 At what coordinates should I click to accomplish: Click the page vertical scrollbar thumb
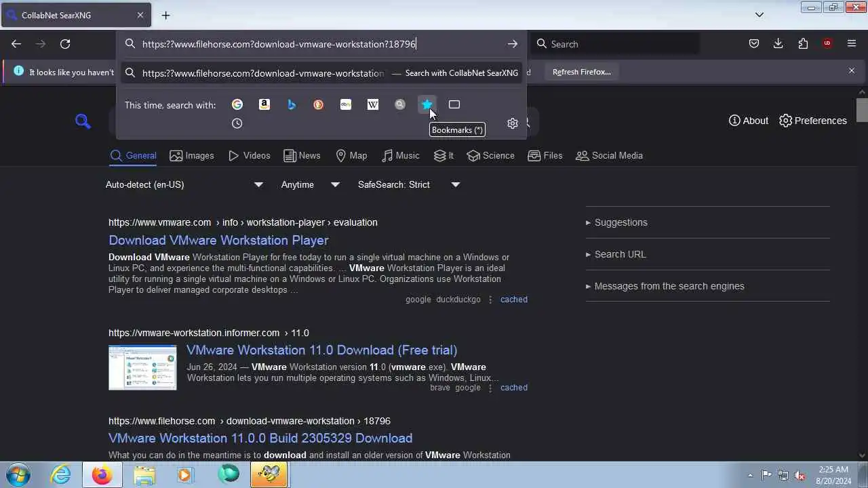click(x=862, y=110)
